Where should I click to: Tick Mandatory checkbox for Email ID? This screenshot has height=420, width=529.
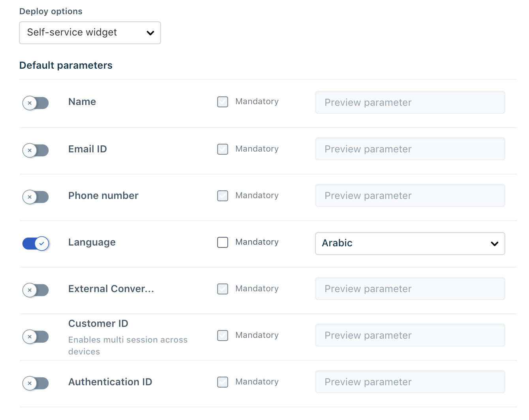point(223,149)
